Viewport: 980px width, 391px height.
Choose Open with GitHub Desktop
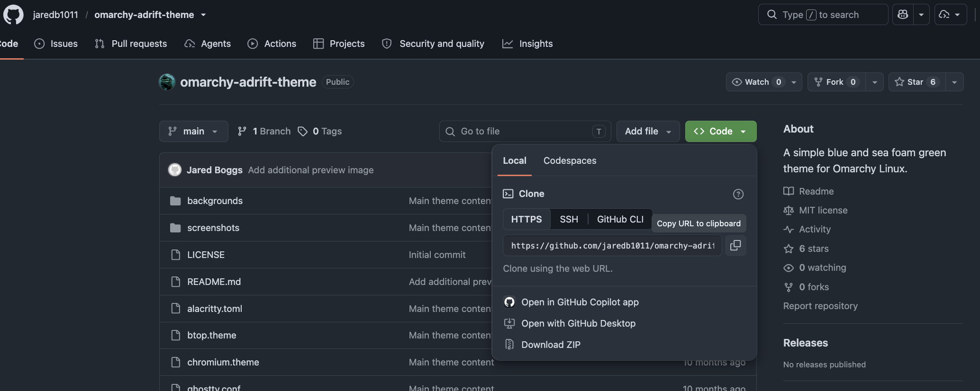point(578,323)
